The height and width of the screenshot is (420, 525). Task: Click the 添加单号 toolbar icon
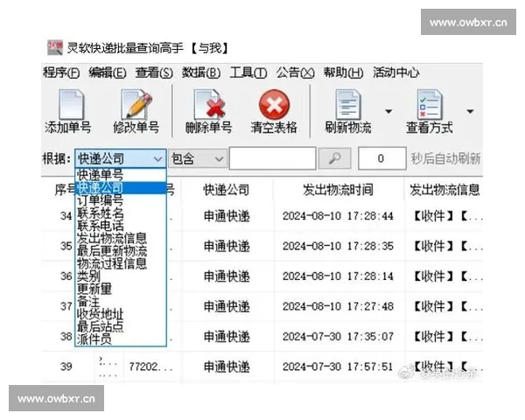[71, 104]
